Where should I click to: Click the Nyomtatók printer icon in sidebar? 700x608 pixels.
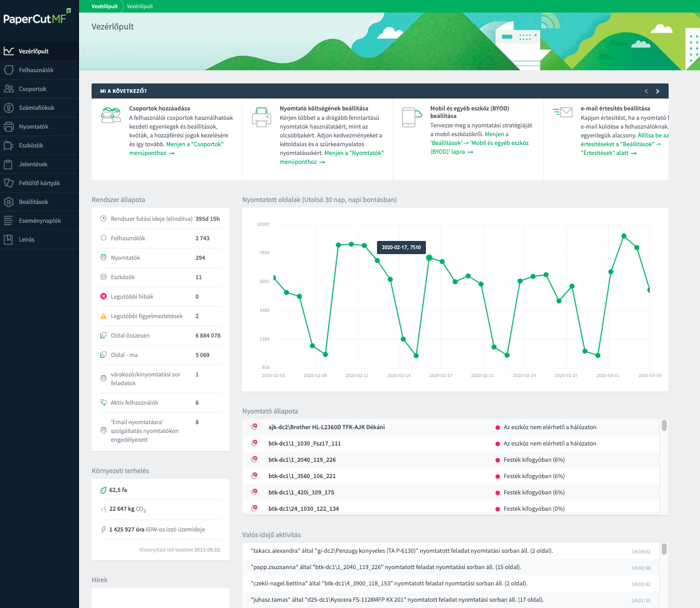click(x=8, y=127)
